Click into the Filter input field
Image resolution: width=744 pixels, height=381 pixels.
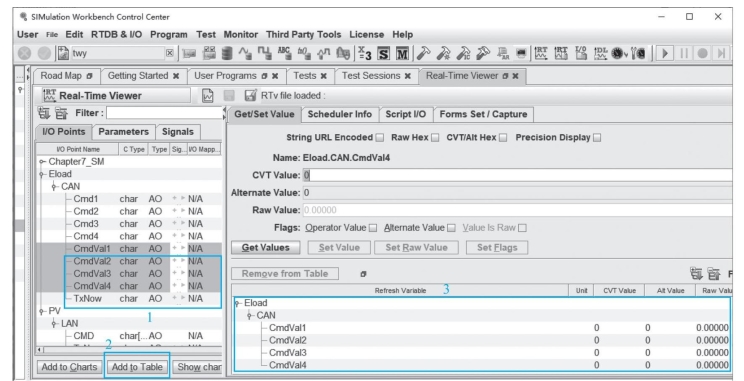pyautogui.click(x=164, y=113)
